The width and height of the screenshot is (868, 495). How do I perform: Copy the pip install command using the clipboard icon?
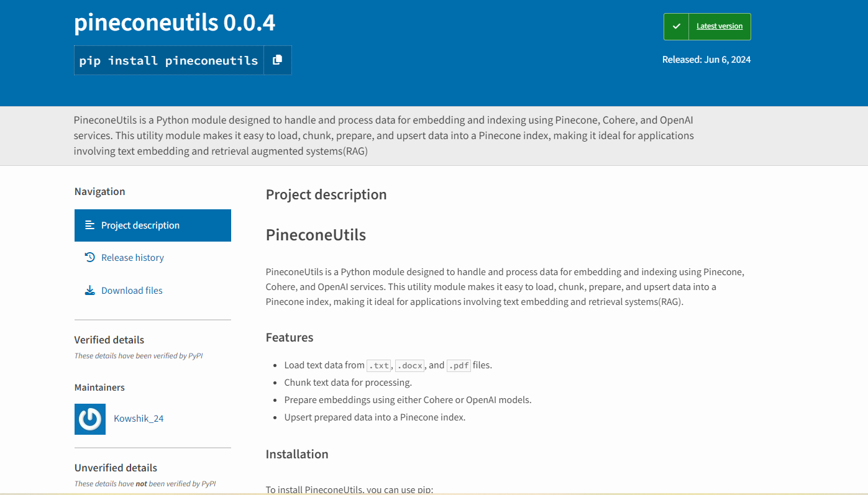click(278, 60)
